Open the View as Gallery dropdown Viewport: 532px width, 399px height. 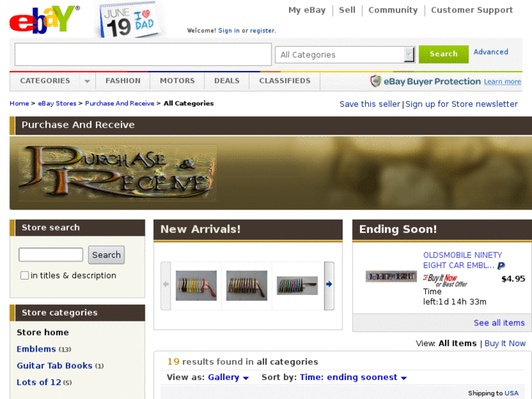(x=228, y=377)
